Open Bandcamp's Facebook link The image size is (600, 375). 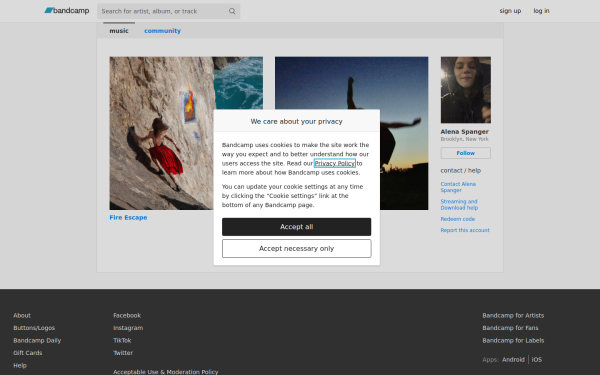tap(127, 315)
